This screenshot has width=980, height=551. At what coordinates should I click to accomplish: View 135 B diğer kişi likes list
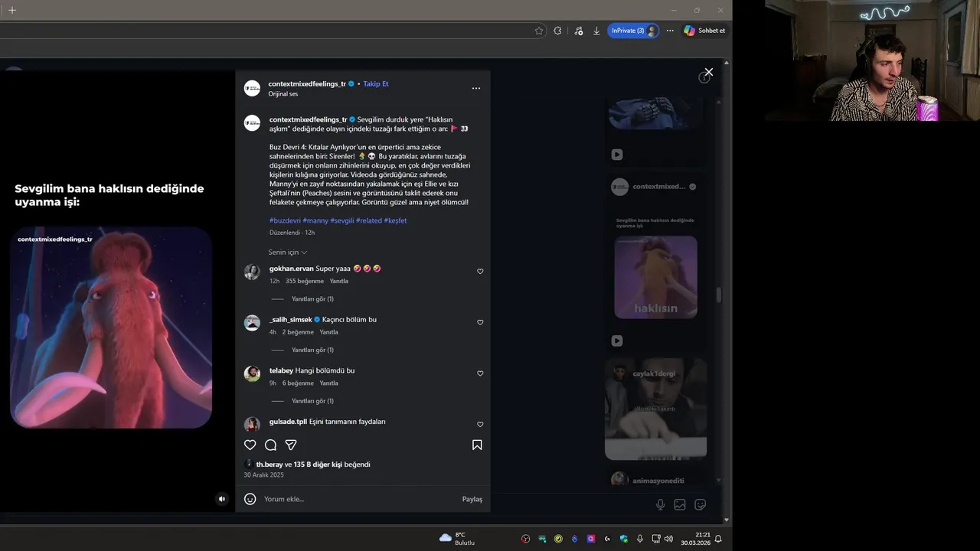click(x=318, y=465)
